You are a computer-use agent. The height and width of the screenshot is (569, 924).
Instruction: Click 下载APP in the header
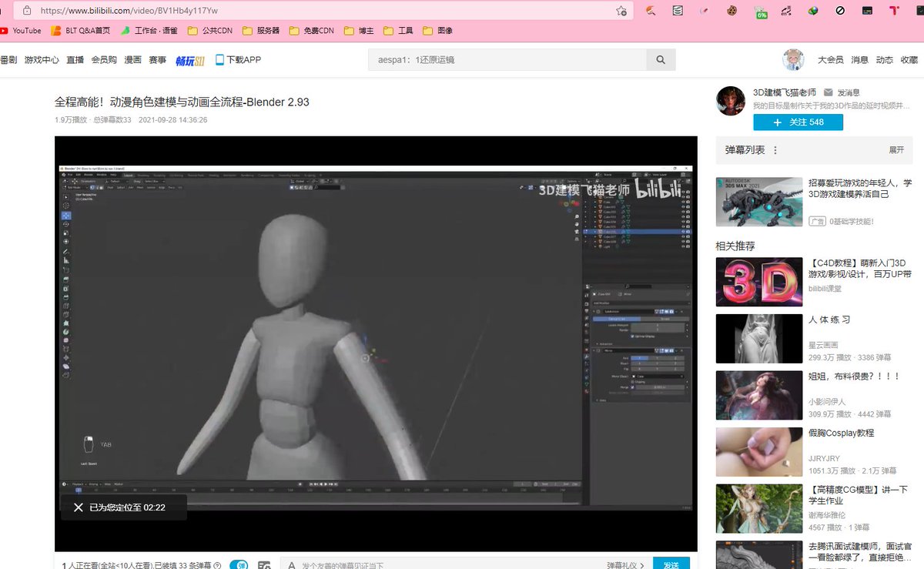[x=238, y=59]
